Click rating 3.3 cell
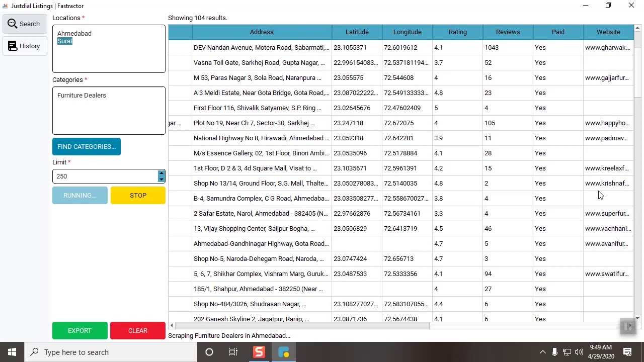This screenshot has height=362, width=644. click(x=458, y=213)
